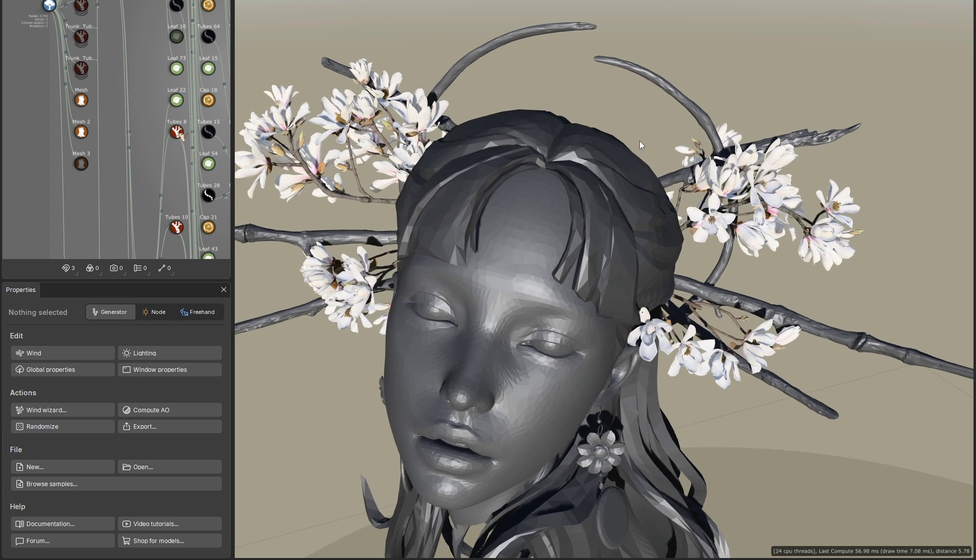Create a new file with New...

click(x=62, y=467)
